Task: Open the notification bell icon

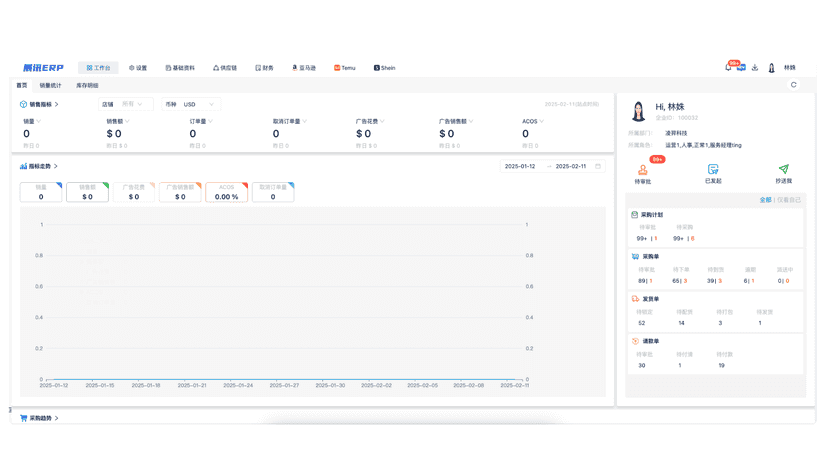Action: [x=728, y=68]
